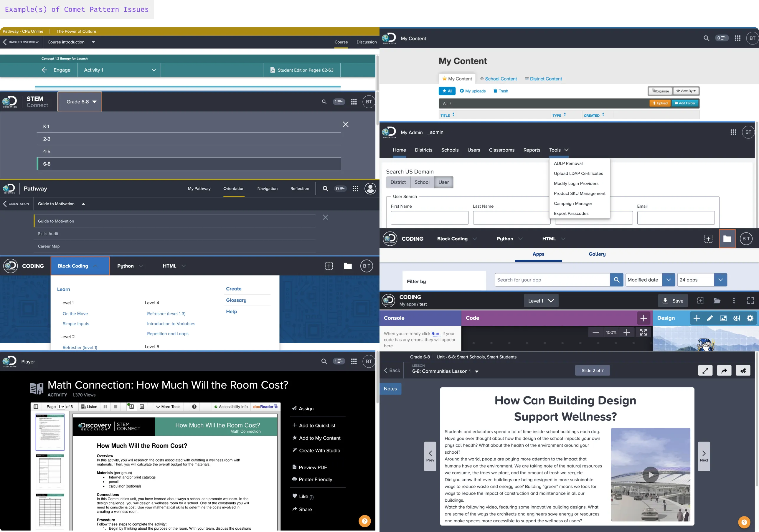
Task: Select the All filter in My Content
Action: coord(447,91)
